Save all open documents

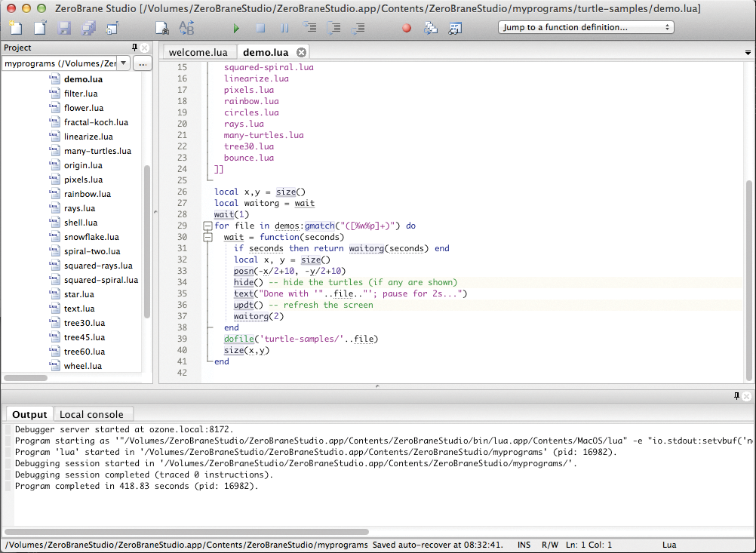click(89, 27)
